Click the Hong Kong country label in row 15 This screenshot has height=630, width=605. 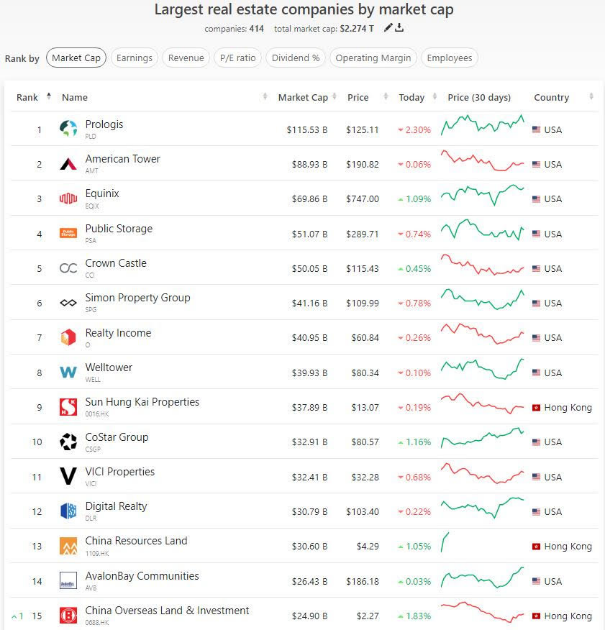coord(568,616)
